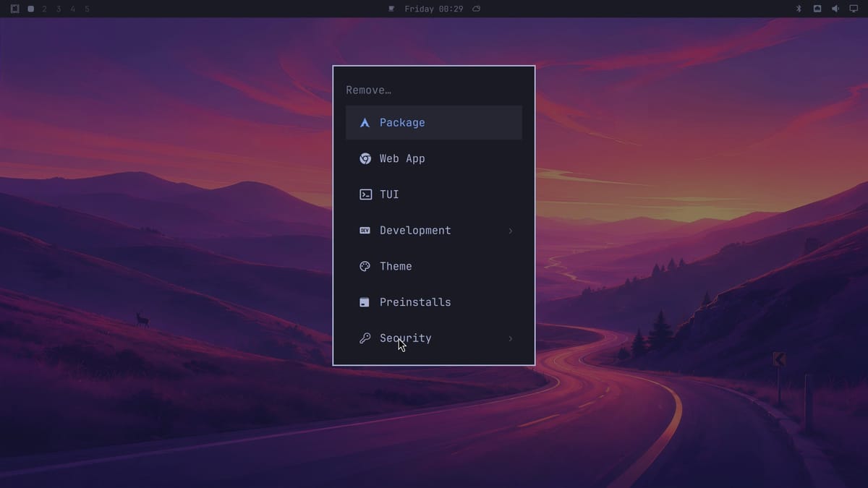The image size is (868, 488).
Task: Switch to workspace 4
Action: [x=73, y=9]
